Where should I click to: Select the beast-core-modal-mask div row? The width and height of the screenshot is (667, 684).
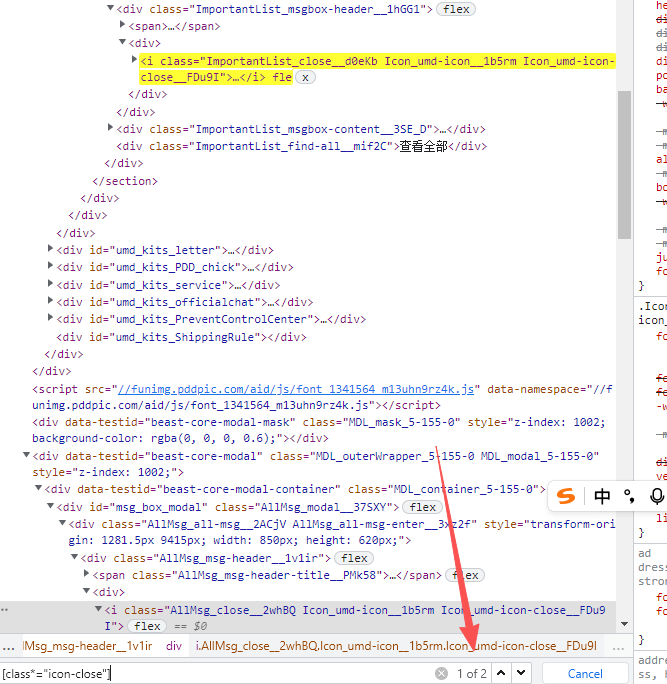tap(318, 430)
